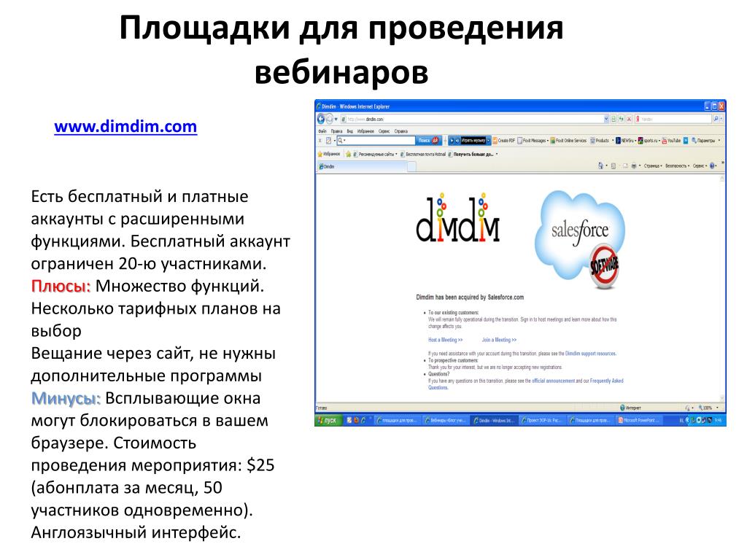Open the NEWSru toolbar shortcut

coord(625,141)
